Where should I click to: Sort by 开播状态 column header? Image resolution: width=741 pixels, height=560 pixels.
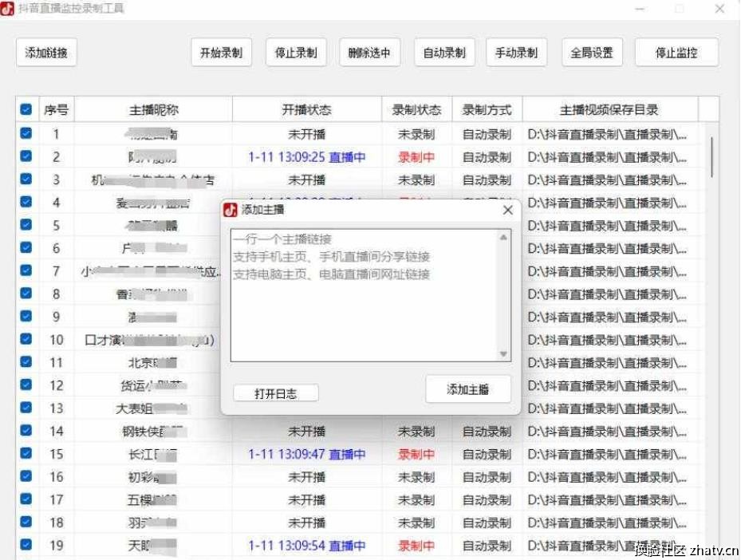point(307,109)
